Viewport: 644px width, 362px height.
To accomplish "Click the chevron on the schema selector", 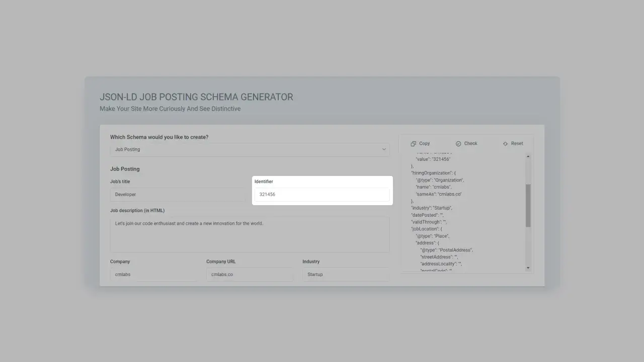I will point(383,149).
